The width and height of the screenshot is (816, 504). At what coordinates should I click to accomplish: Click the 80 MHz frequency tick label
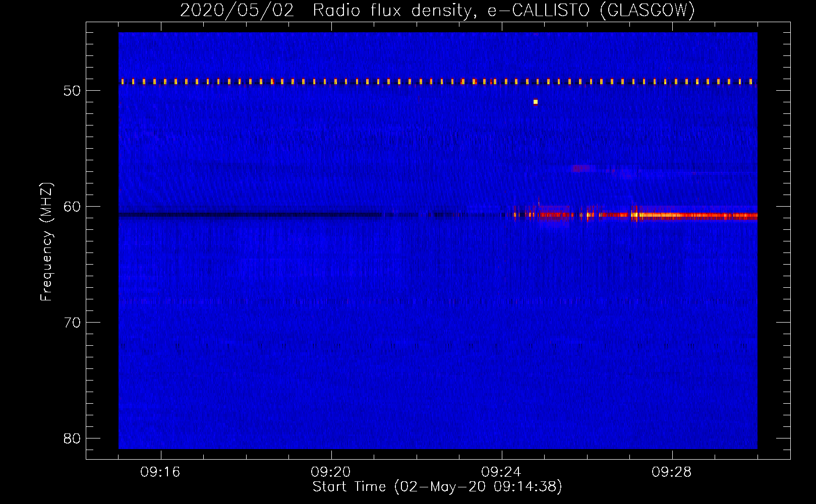point(72,438)
